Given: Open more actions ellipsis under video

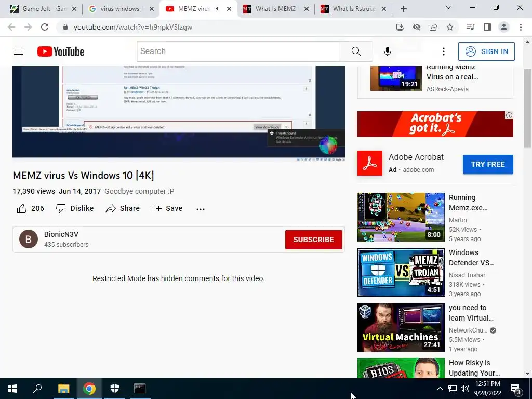Looking at the screenshot, I should click(201, 209).
